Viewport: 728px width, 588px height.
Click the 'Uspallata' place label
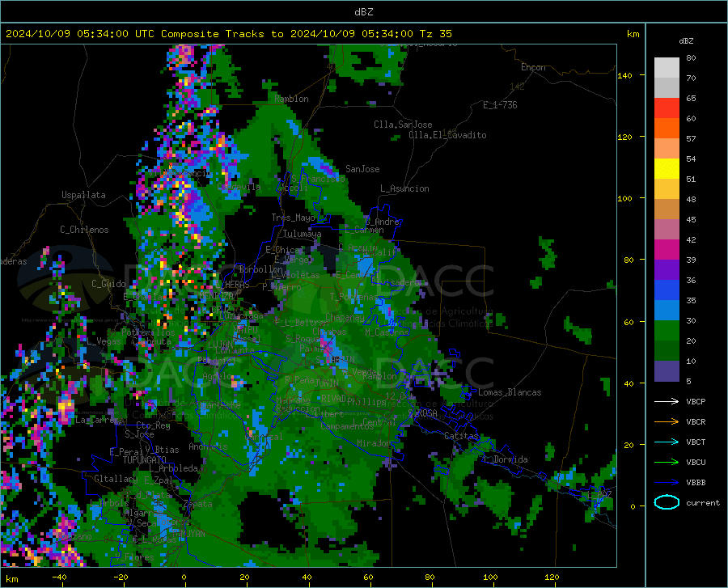(83, 195)
